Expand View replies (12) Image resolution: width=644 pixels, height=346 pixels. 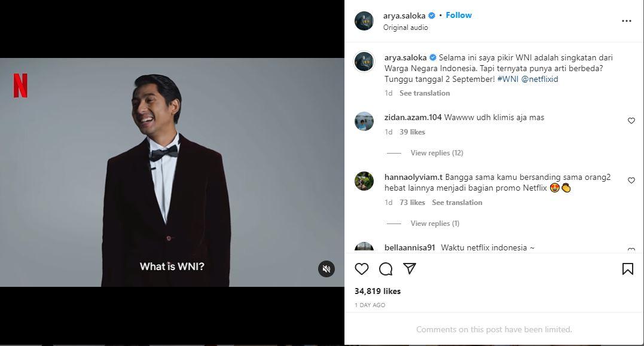[437, 153]
